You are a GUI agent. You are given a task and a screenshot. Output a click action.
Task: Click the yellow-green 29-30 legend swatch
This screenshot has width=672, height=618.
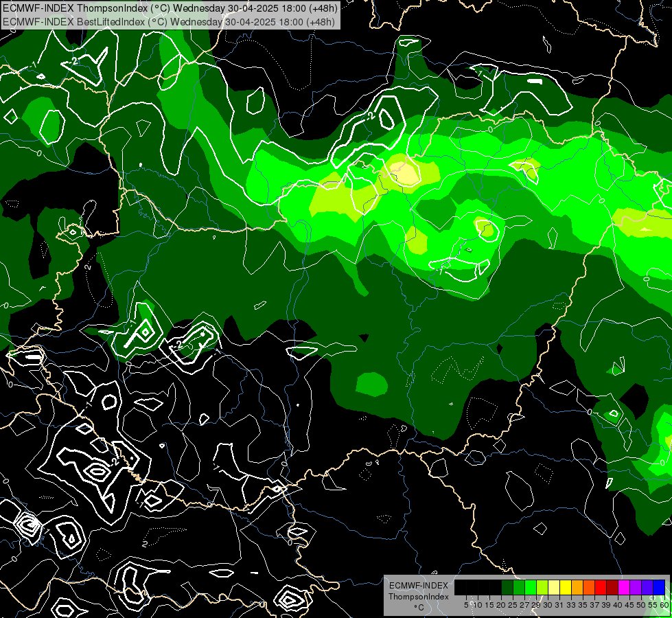pyautogui.click(x=542, y=587)
